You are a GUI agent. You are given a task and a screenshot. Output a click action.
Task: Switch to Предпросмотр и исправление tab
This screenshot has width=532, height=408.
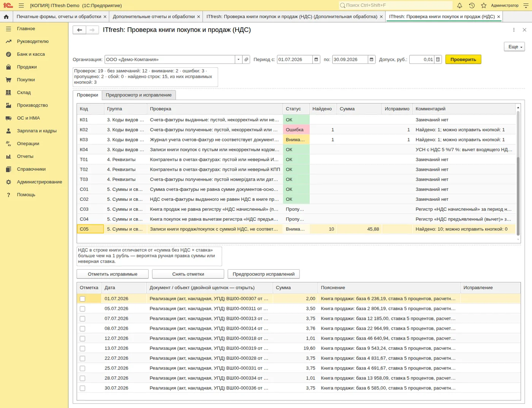139,95
